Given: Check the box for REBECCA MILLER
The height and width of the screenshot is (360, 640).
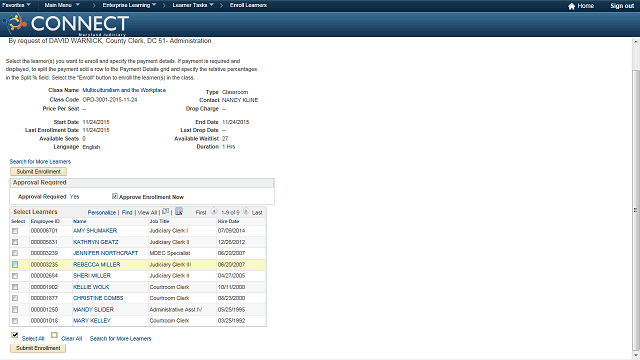Looking at the screenshot, I should click(15, 264).
